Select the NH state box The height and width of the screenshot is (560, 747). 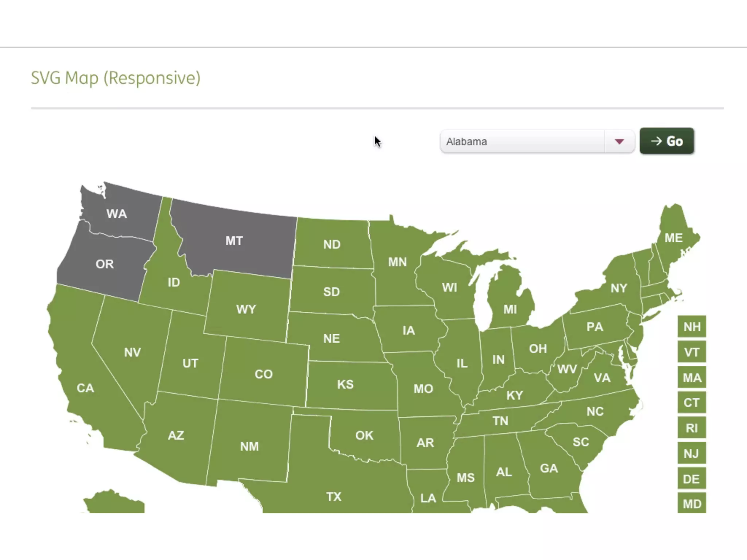pyautogui.click(x=692, y=327)
